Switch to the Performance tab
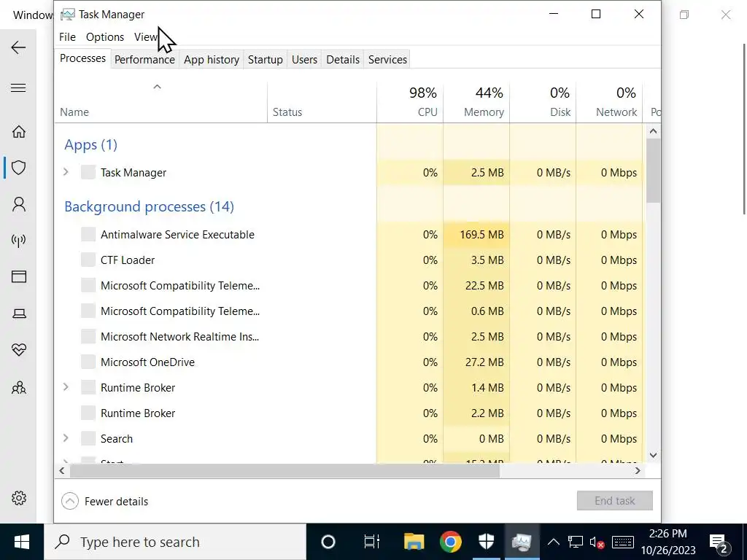 point(144,60)
